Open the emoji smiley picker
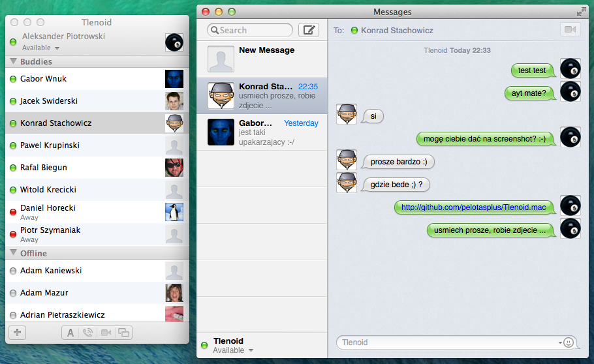 coord(569,342)
